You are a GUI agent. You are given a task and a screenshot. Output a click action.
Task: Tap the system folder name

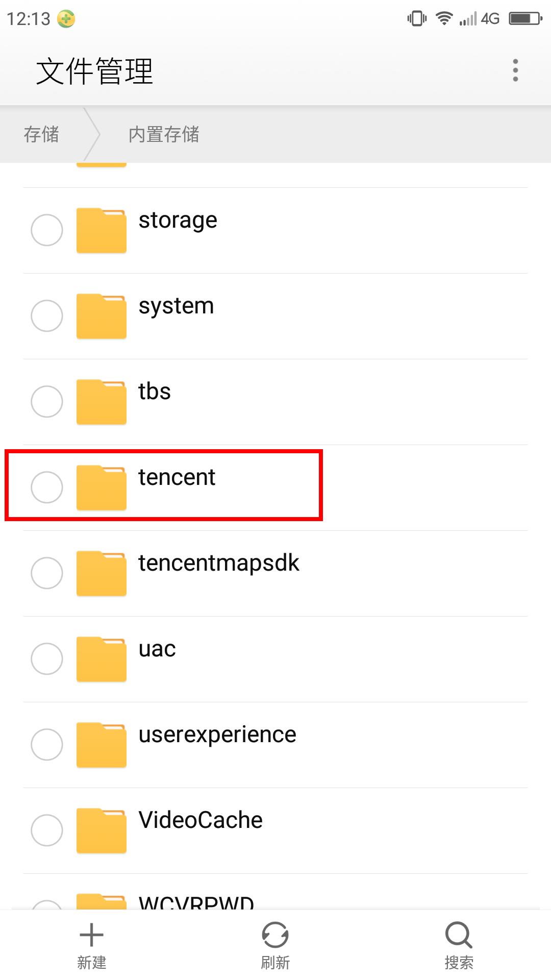[176, 306]
